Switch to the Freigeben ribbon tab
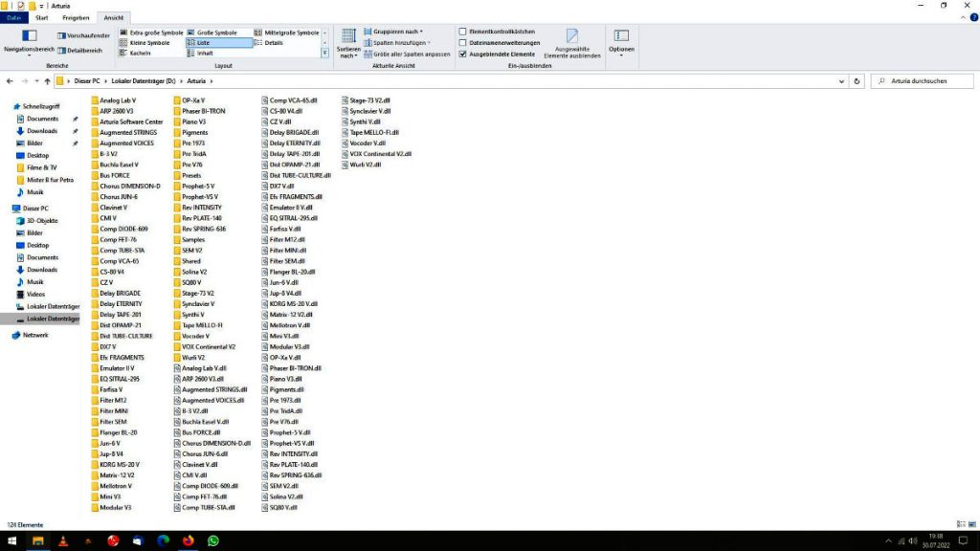The height and width of the screenshot is (551, 980). coord(76,18)
